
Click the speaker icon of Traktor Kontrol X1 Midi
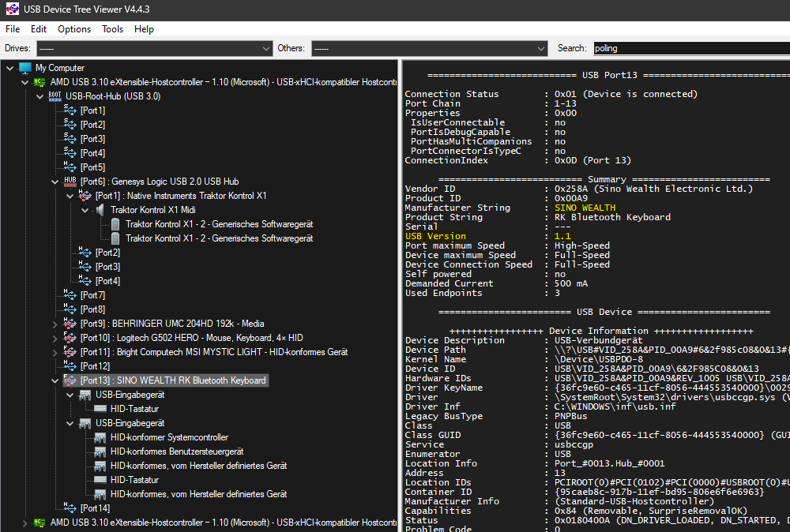[x=100, y=210]
